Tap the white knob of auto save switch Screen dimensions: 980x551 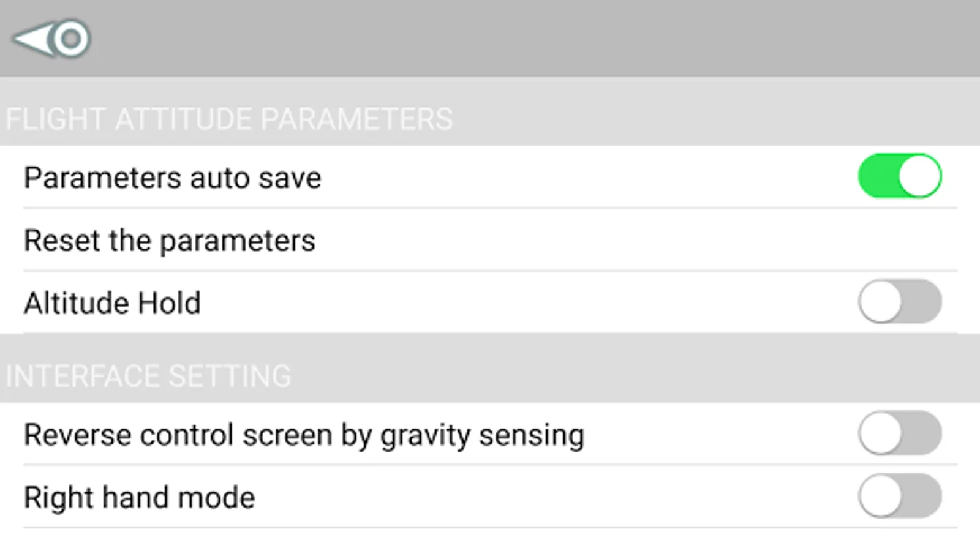(919, 176)
